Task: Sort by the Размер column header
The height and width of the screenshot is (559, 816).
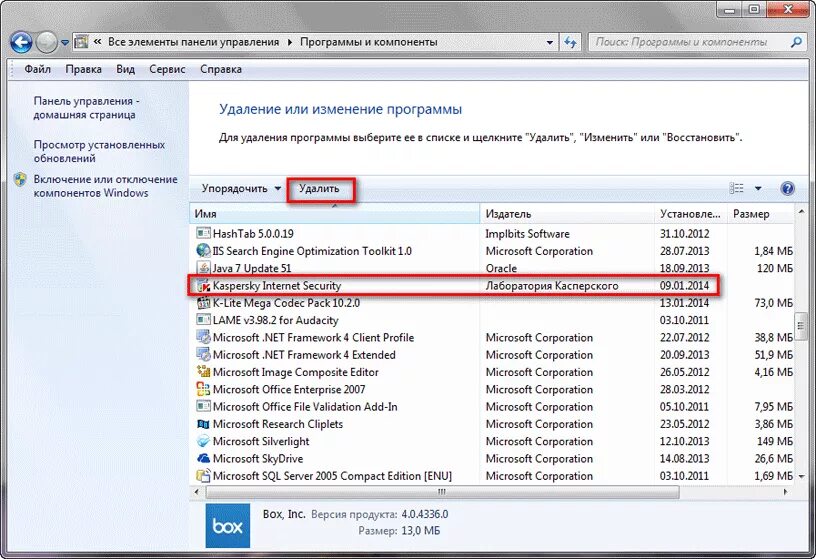Action: 760,214
